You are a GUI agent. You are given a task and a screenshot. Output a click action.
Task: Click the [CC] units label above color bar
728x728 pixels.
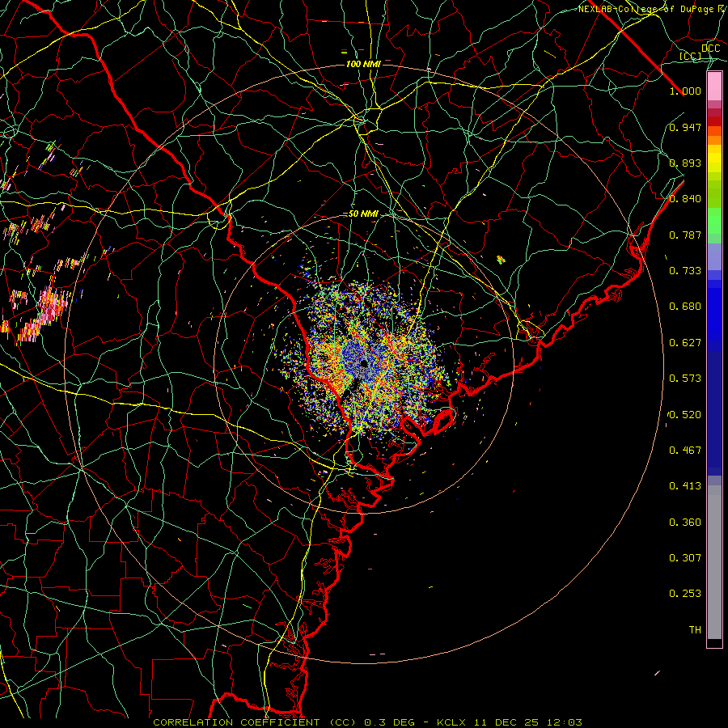pos(691,56)
